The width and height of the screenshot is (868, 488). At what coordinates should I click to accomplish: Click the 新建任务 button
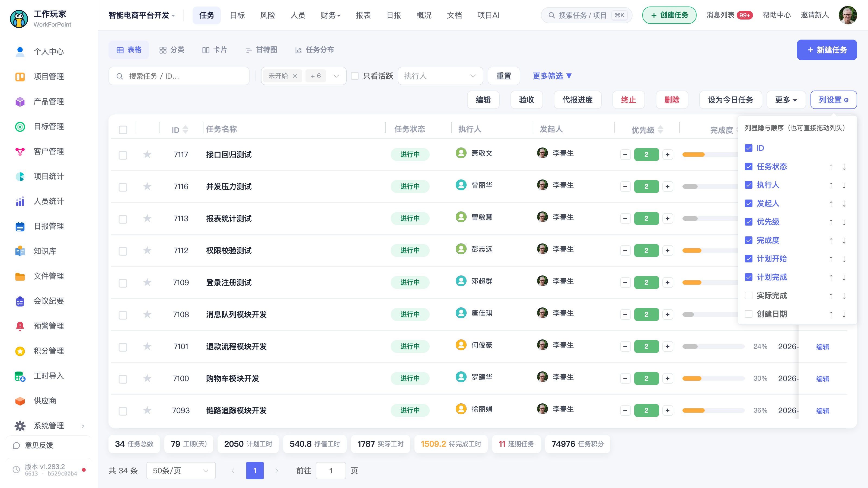click(x=826, y=50)
